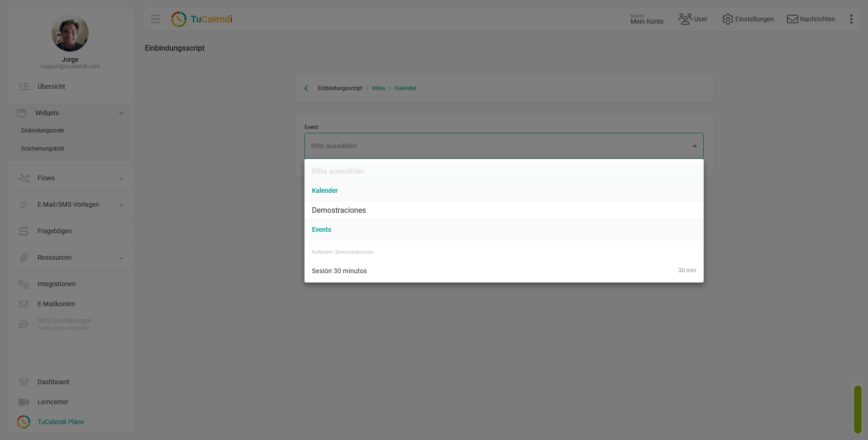Viewport: 868px width, 440px height.
Task: Open TuCalendi Pläne link
Action: 61,422
